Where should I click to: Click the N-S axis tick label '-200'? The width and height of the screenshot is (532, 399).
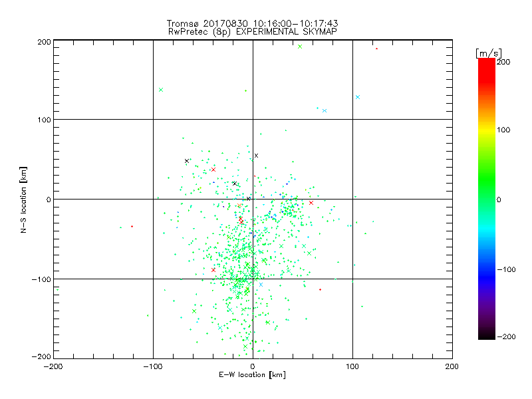click(x=41, y=356)
